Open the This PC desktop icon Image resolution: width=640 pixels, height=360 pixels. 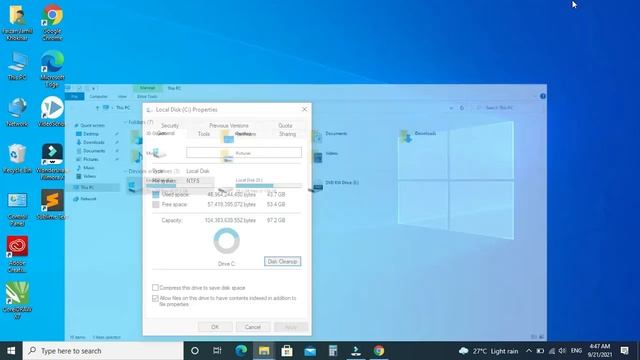(x=18, y=65)
